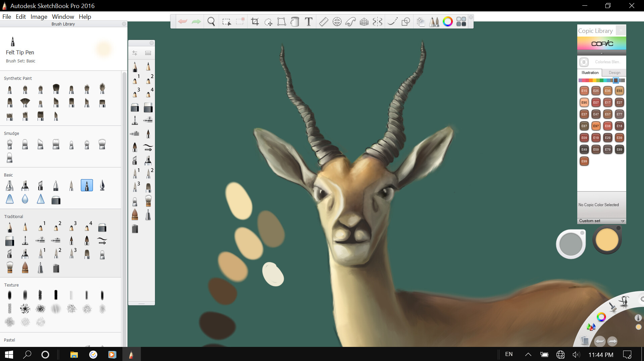The width and height of the screenshot is (644, 361).
Task: Select the Traditional set pencil brush
Action: tap(10, 227)
